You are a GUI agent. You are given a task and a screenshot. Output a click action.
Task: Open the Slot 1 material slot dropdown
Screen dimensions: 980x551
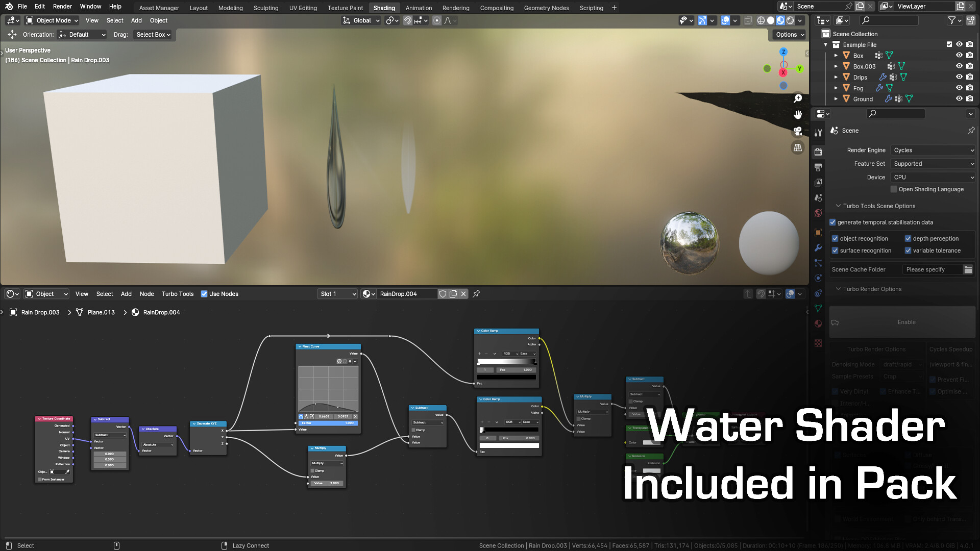click(337, 294)
